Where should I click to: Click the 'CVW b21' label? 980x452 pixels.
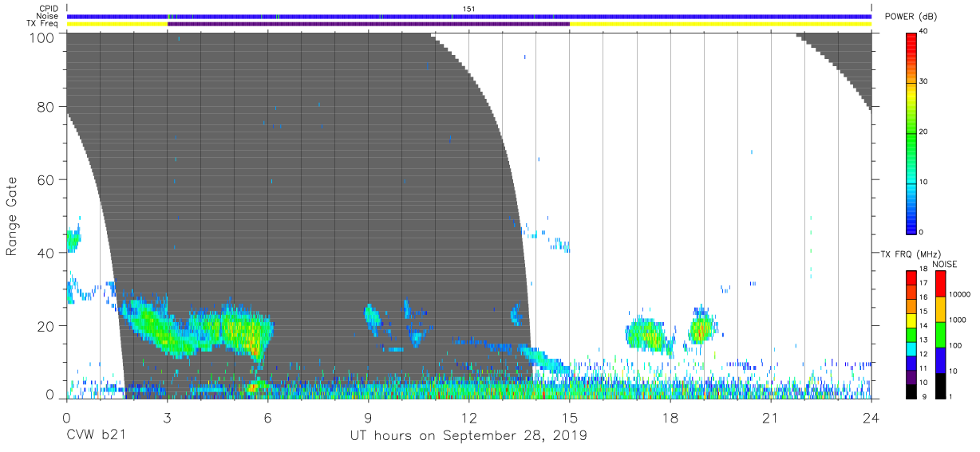tap(95, 436)
